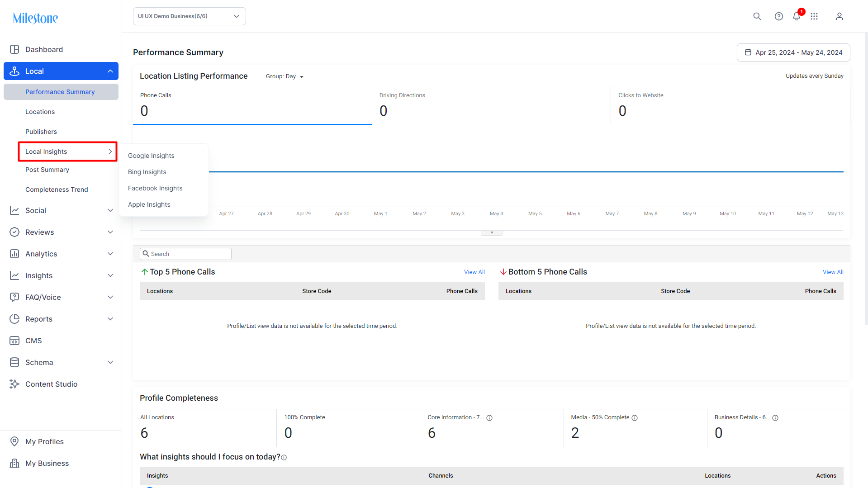
Task: Open the user profile icon
Action: pyautogui.click(x=839, y=16)
